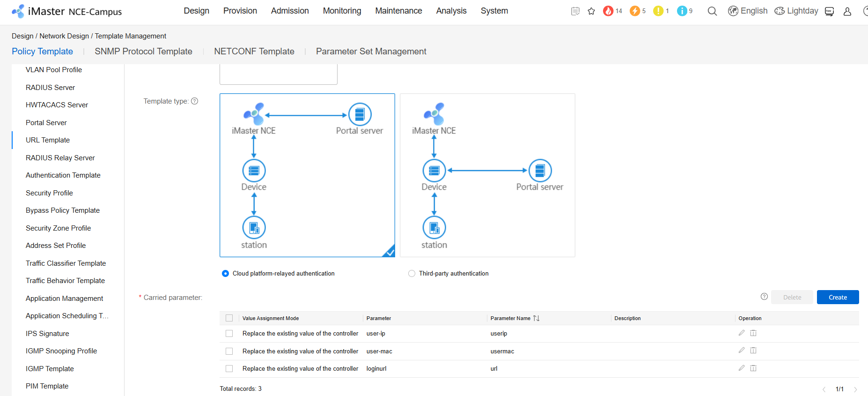The height and width of the screenshot is (396, 868).
Task: Switch to SNMP Protocol Template tab
Action: pos(143,52)
